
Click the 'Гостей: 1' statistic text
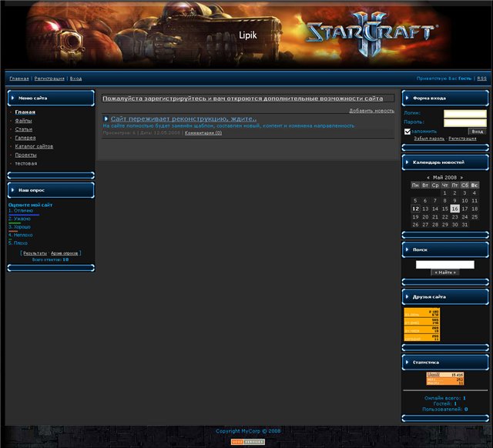pyautogui.click(x=445, y=403)
